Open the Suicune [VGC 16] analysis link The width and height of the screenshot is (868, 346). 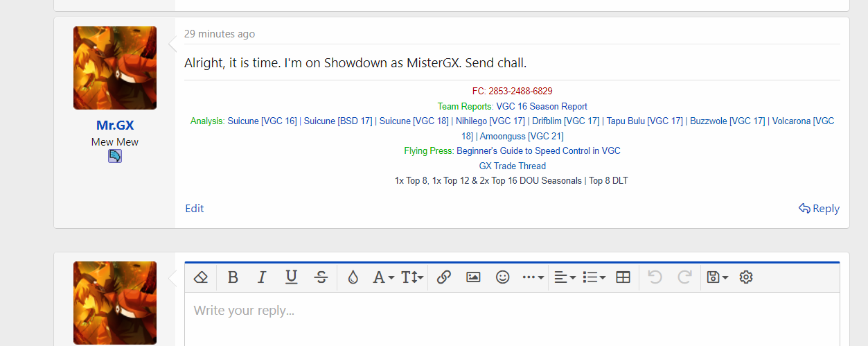coord(263,121)
